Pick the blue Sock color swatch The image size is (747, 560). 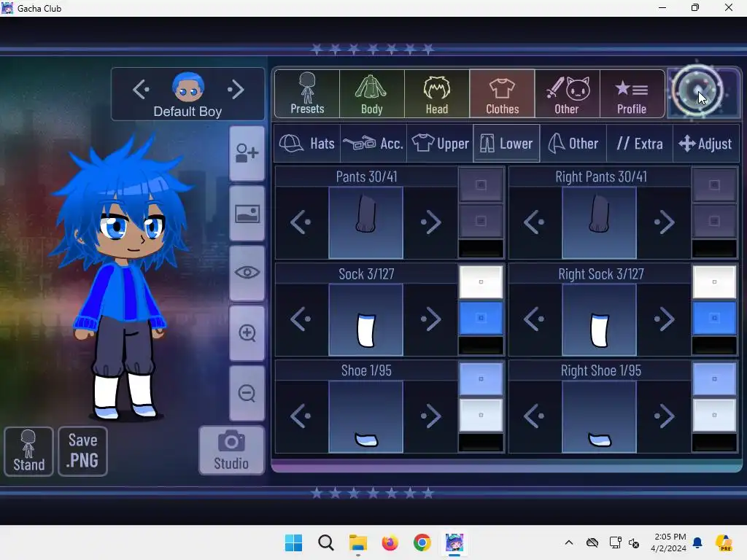pyautogui.click(x=481, y=318)
